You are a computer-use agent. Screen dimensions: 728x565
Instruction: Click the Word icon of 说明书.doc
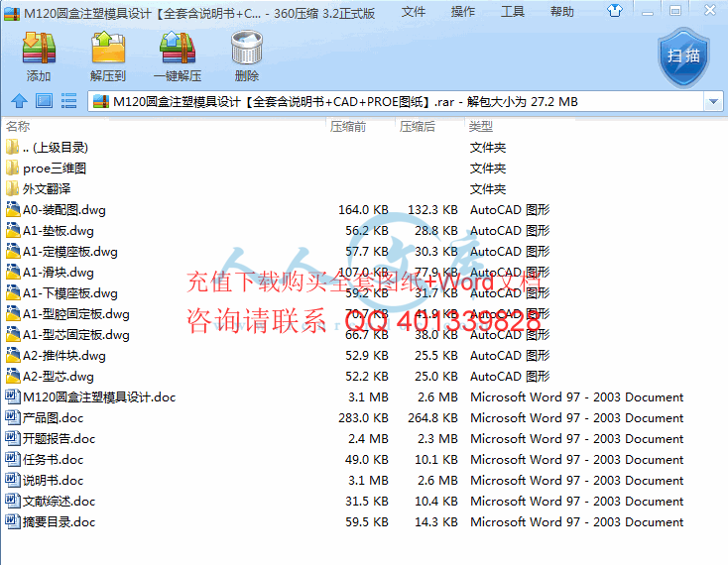pyautogui.click(x=13, y=480)
